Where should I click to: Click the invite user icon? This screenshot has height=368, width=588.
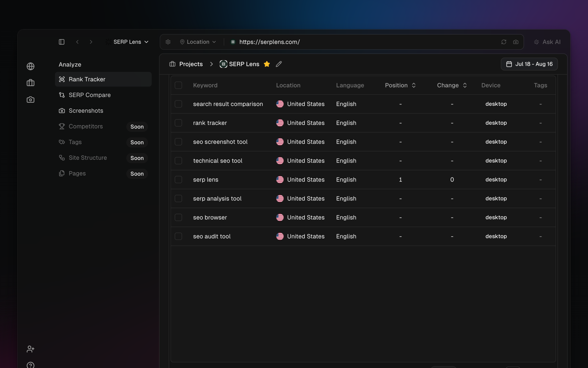(30, 349)
